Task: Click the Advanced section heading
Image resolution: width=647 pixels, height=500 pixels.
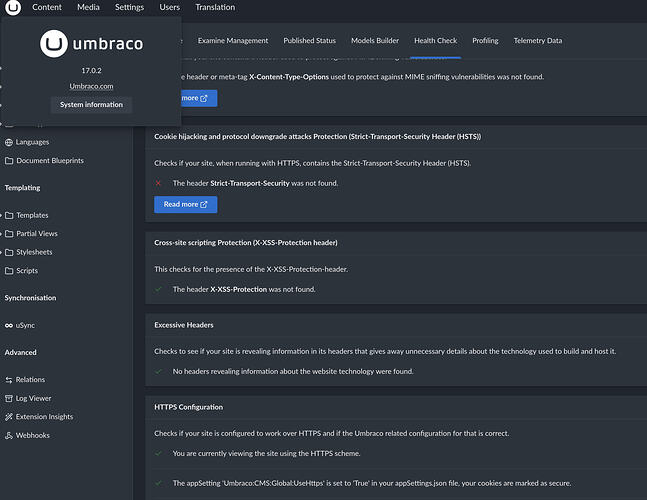Action: tap(20, 353)
